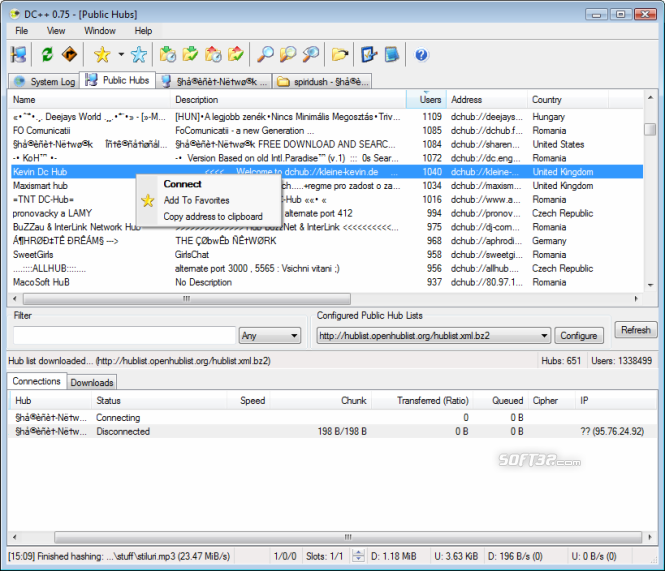
Task: Click the hub list scroll down arrow
Action: click(650, 285)
